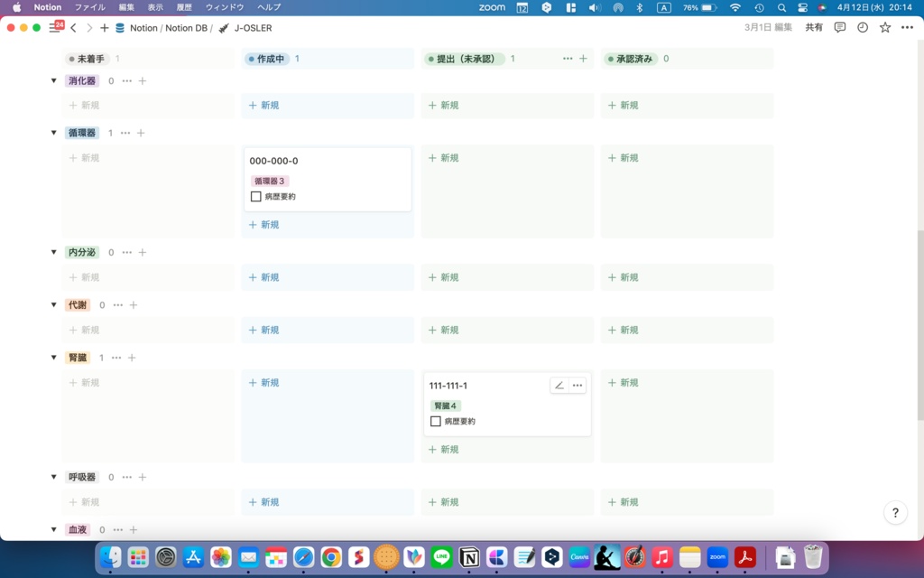The width and height of the screenshot is (924, 578).
Task: Open Google Chrome in the Dock
Action: (x=331, y=556)
